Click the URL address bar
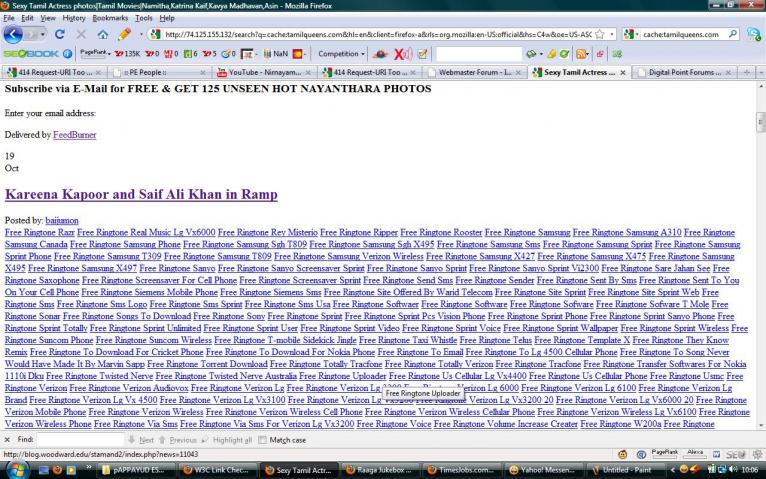Image resolution: width=766 pixels, height=479 pixels. click(378, 34)
